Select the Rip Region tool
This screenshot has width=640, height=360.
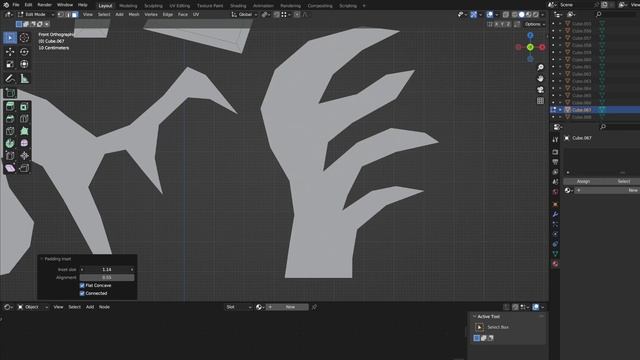point(24,168)
